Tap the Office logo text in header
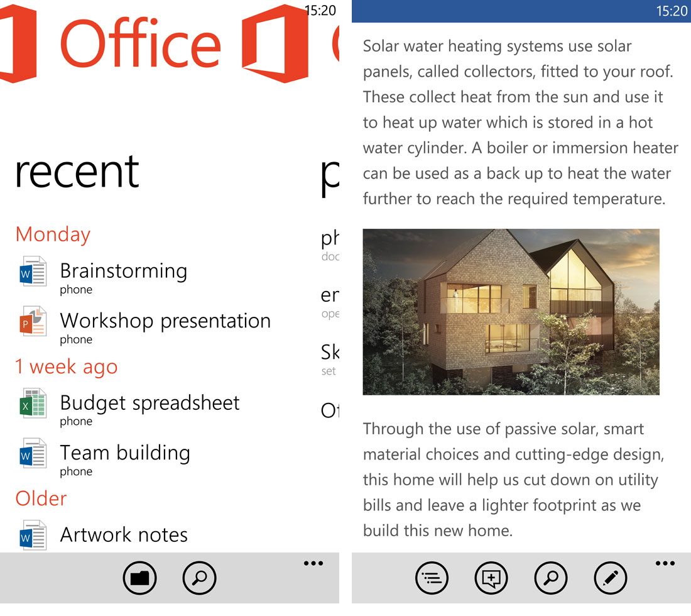This screenshot has width=691, height=616. coord(140,44)
